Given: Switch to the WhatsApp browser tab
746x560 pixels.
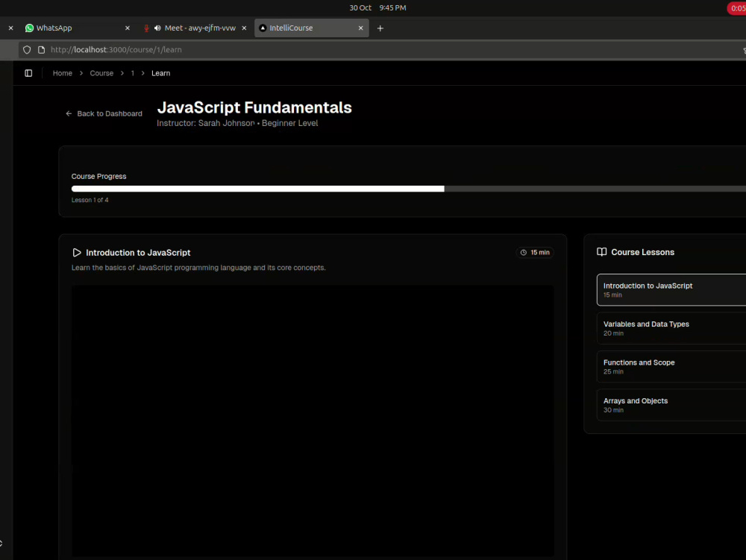Looking at the screenshot, I should pyautogui.click(x=78, y=28).
